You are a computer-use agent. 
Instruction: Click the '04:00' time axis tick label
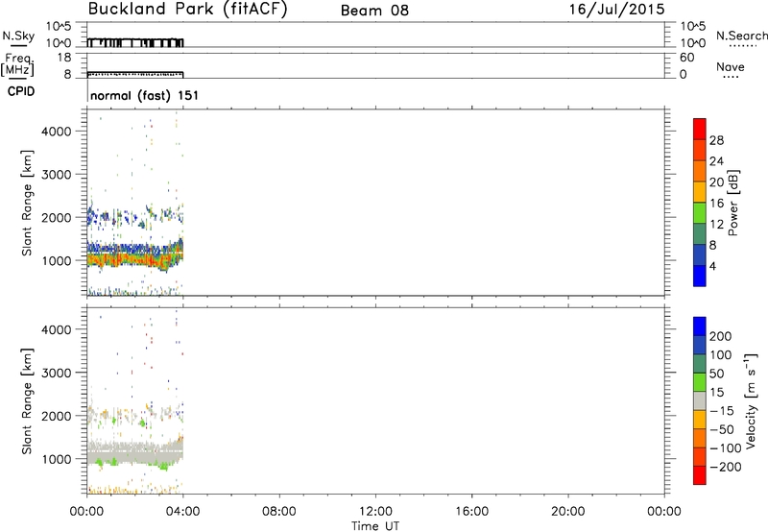point(183,512)
